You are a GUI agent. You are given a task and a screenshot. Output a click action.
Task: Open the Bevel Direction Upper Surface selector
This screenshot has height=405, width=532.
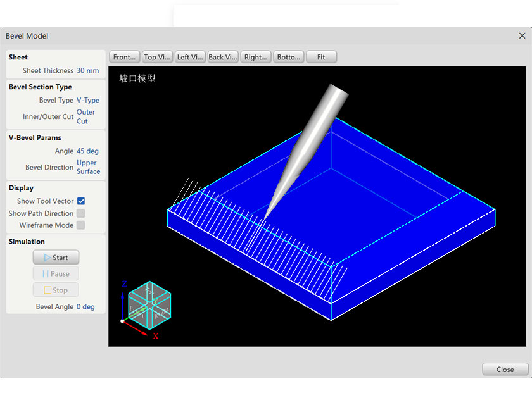click(x=87, y=167)
